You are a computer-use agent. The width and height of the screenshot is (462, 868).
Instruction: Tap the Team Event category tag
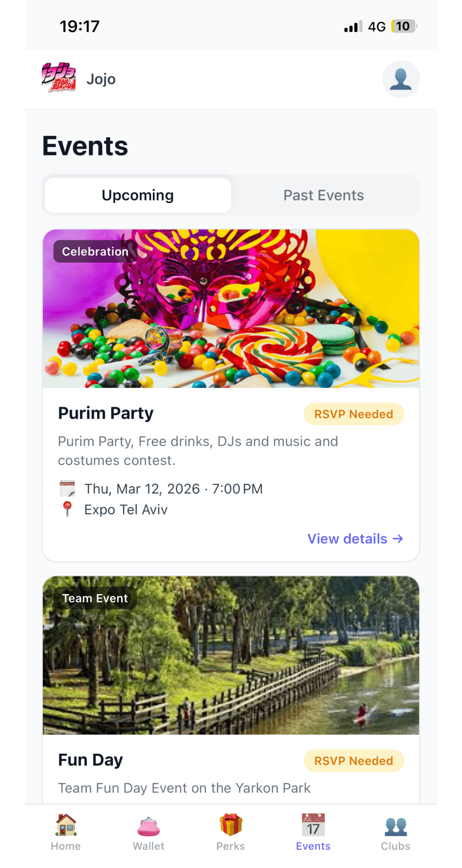(95, 598)
